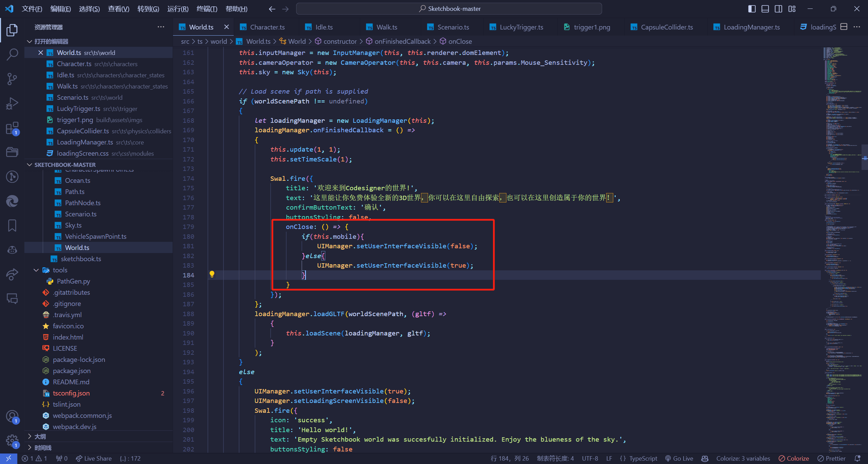Expand the Timeline section

[98, 448]
